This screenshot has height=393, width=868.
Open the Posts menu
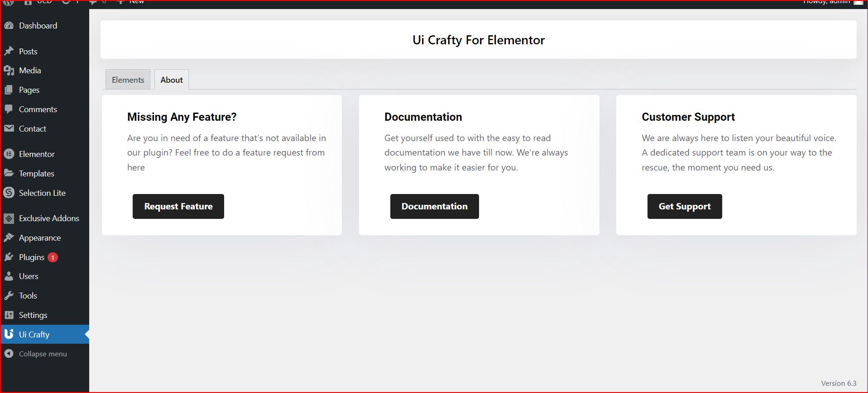[x=45, y=51]
